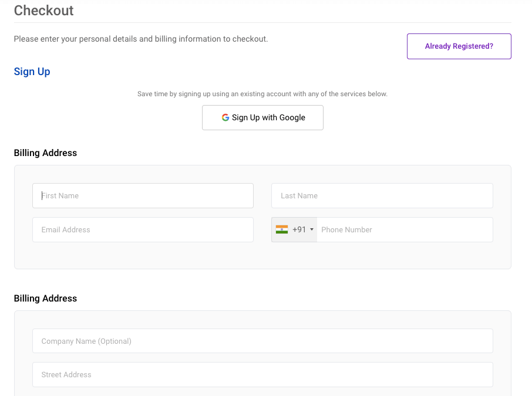Click the Checkout page heading

[x=44, y=11]
